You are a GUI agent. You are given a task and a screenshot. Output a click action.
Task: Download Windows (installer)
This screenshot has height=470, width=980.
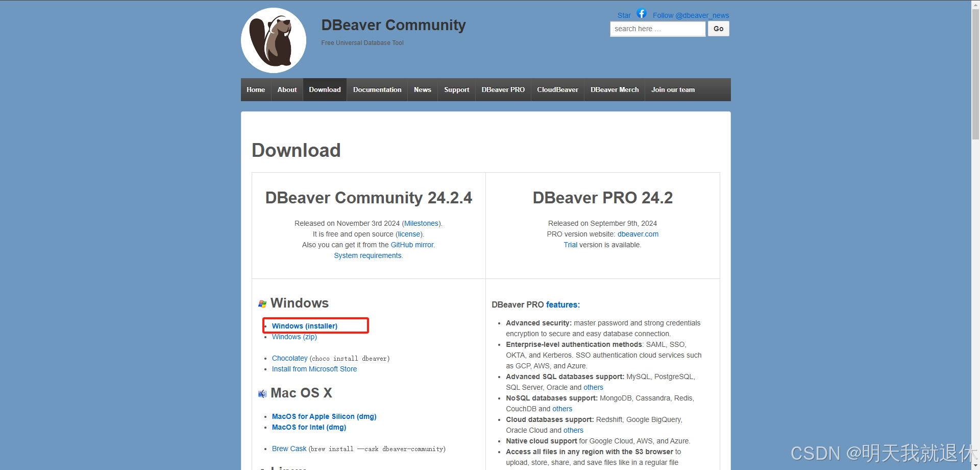(x=305, y=326)
